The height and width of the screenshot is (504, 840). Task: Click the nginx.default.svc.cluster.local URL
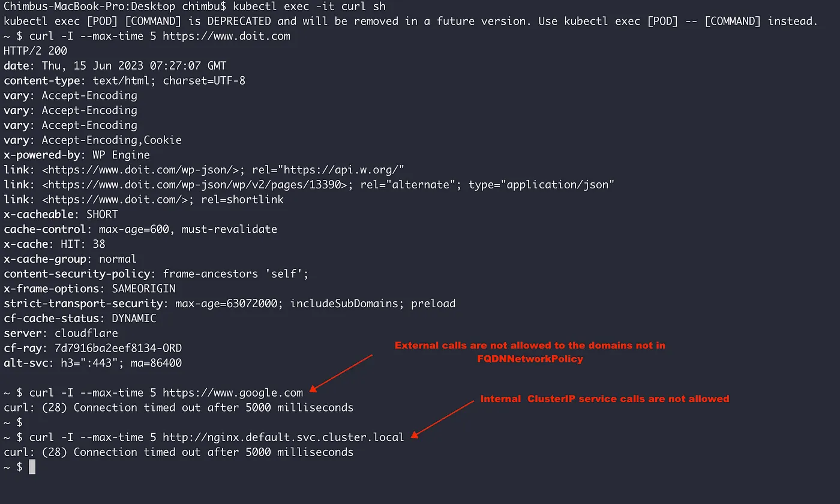(284, 437)
